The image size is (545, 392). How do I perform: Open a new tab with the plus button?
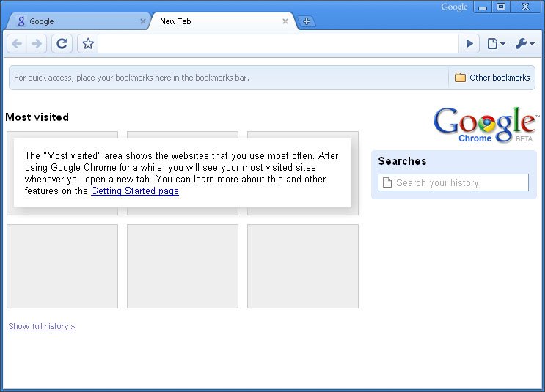(307, 21)
